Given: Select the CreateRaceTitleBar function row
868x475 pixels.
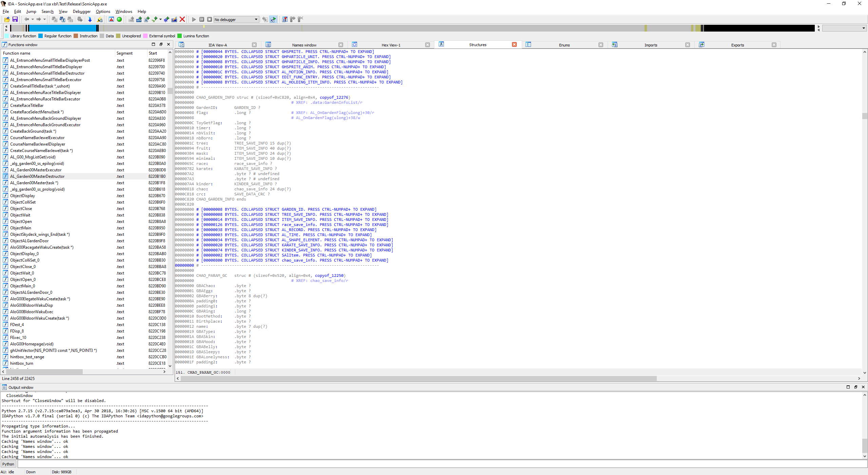Looking at the screenshot, I should coord(84,106).
